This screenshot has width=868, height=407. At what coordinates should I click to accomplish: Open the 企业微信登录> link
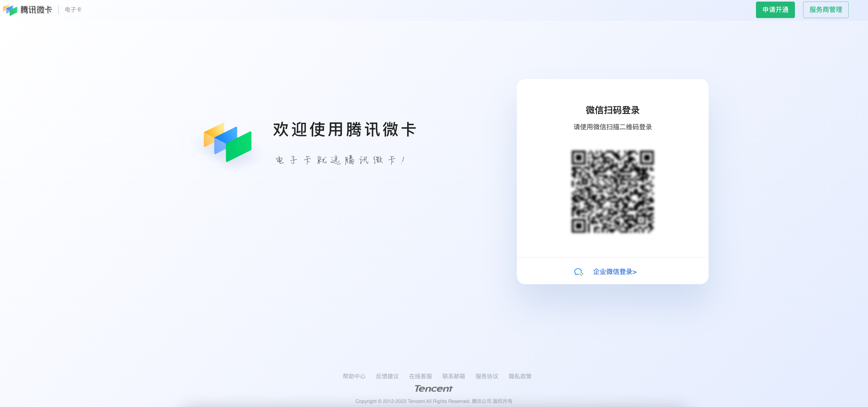click(615, 272)
